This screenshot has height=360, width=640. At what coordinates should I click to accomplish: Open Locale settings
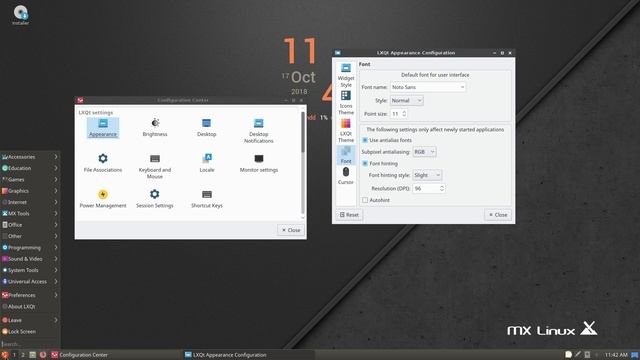tap(207, 163)
